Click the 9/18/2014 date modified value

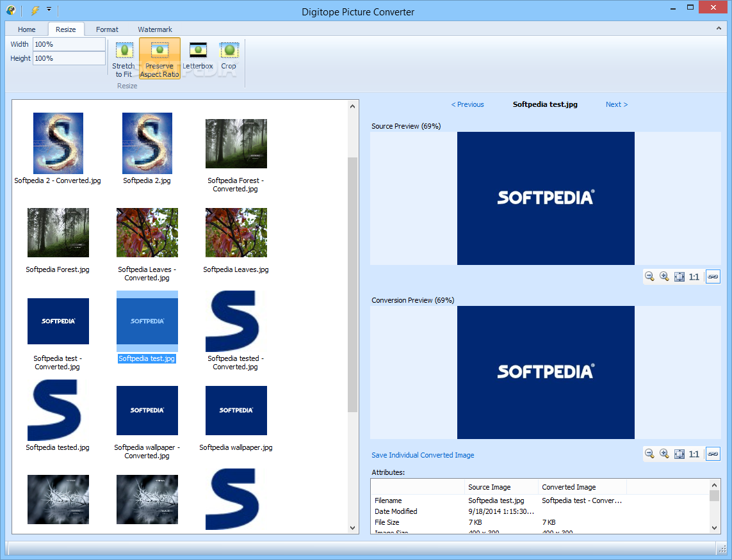click(x=501, y=511)
